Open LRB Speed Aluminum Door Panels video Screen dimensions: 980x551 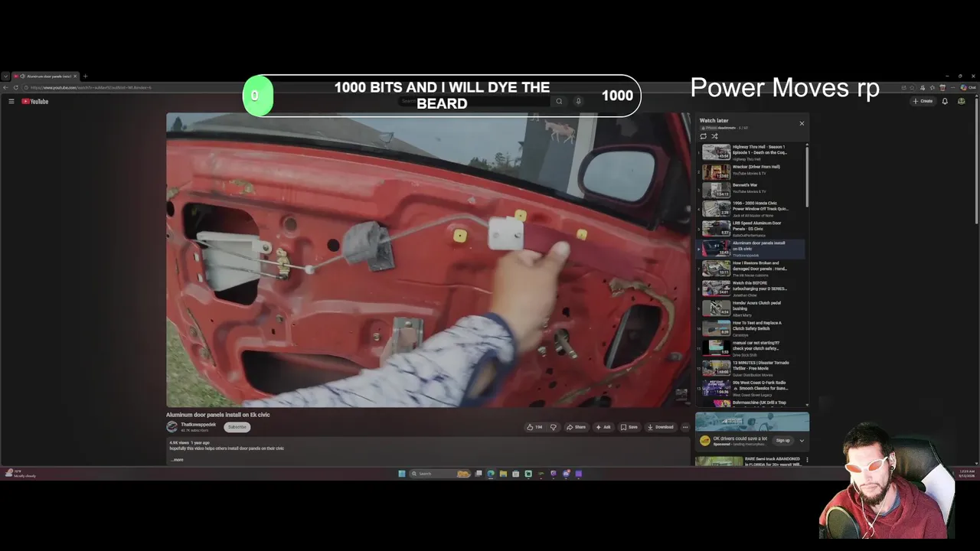point(752,228)
